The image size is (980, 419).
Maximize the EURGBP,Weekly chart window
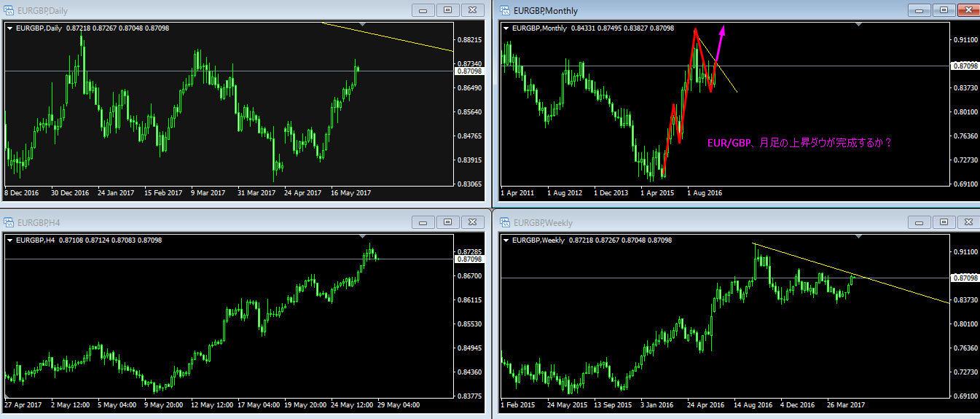(x=944, y=222)
